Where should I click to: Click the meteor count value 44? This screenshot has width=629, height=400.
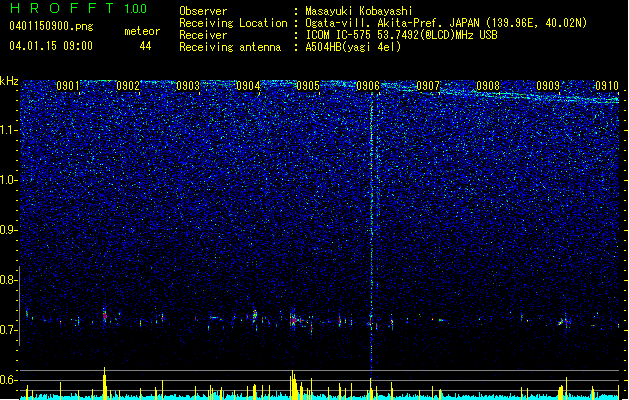coord(145,46)
